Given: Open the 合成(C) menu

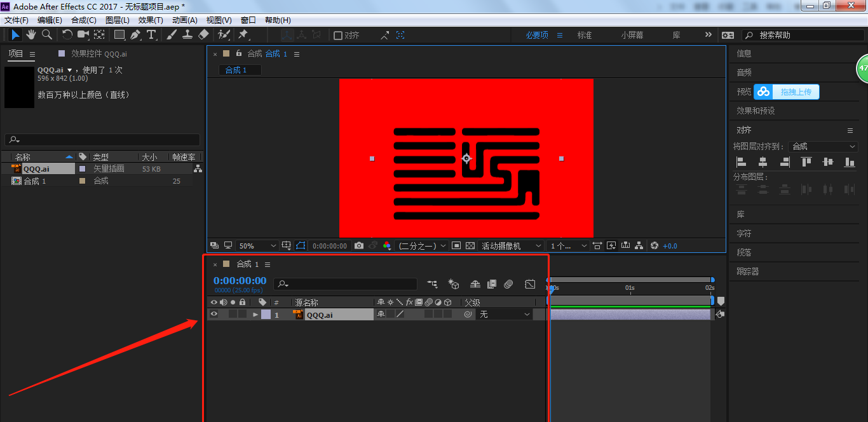Looking at the screenshot, I should [x=84, y=20].
